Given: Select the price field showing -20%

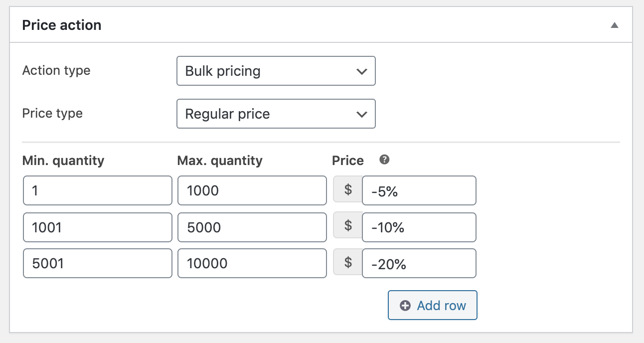Looking at the screenshot, I should (419, 263).
